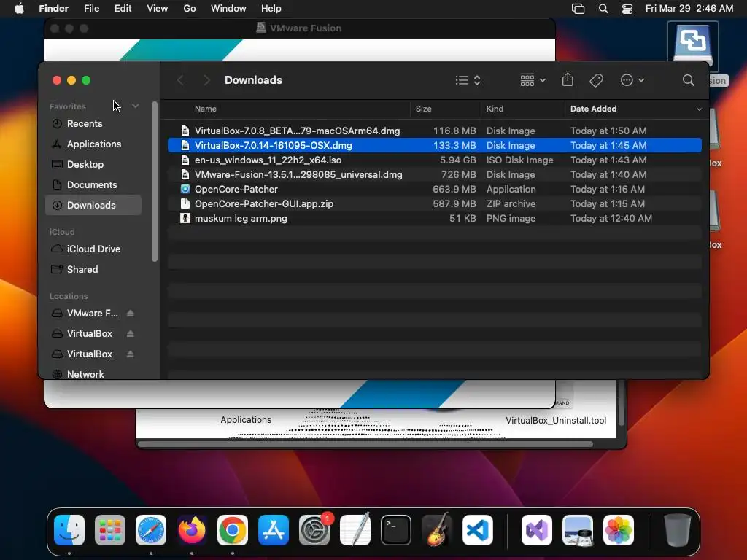Click the Finder share icon
747x560 pixels.
[568, 79]
